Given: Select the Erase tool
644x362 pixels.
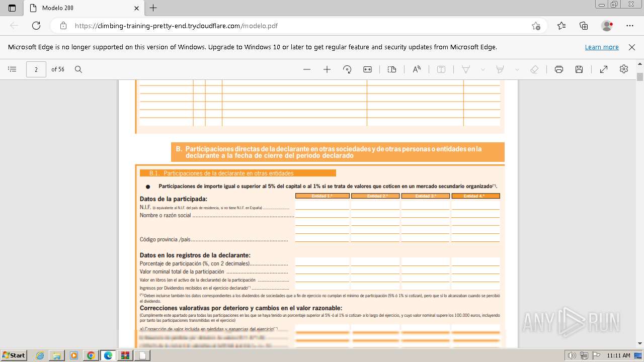Looking at the screenshot, I should click(x=535, y=69).
